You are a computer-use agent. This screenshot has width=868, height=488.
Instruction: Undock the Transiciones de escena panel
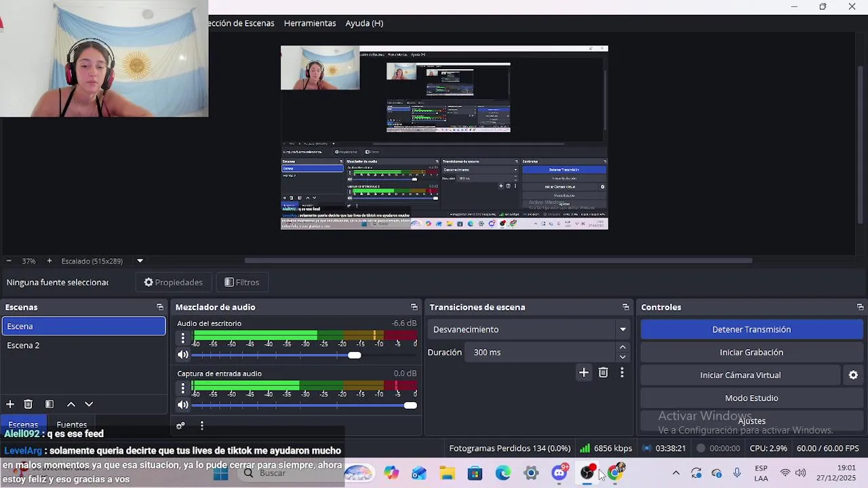[625, 307]
